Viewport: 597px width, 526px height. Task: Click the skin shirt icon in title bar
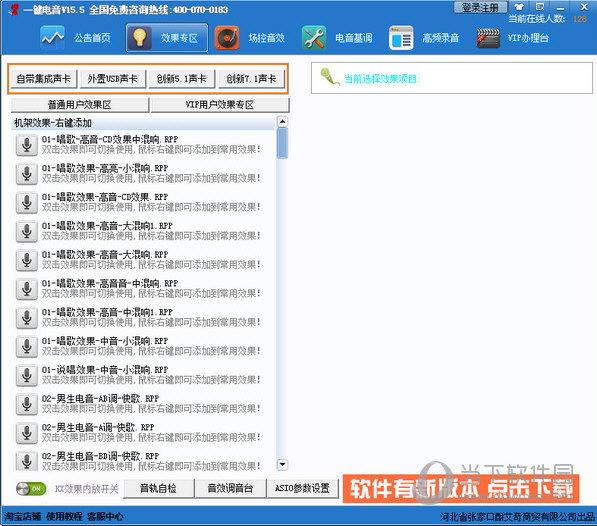click(519, 7)
